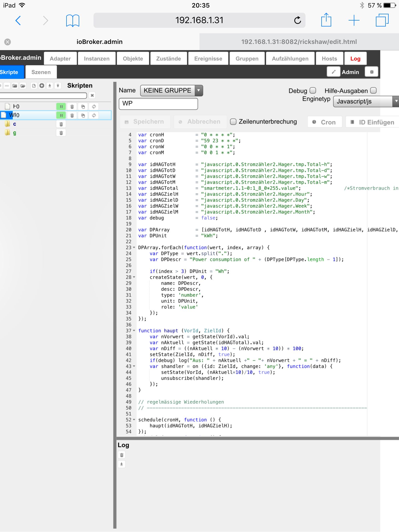Open the Gruppen tab
Image resolution: width=399 pixels, height=532 pixels.
point(247,58)
